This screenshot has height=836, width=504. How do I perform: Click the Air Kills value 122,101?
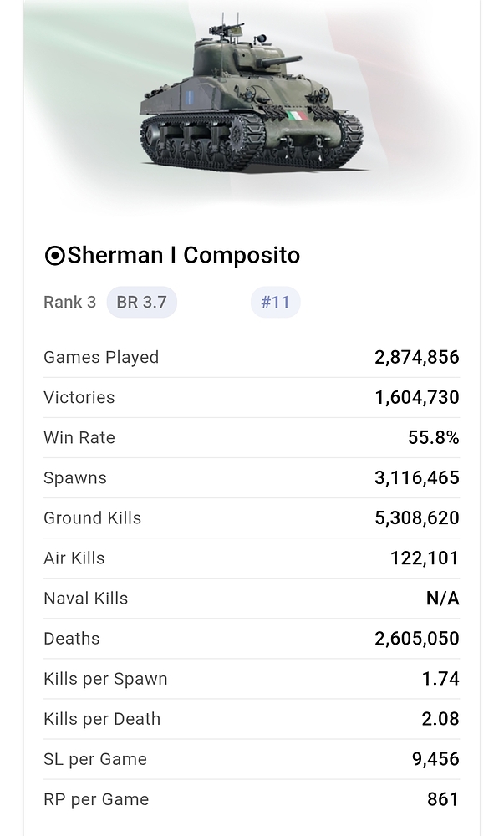(424, 558)
